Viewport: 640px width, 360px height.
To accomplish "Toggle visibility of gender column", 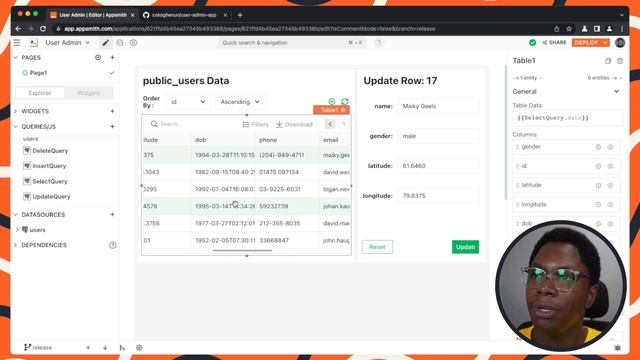I will point(611,147).
